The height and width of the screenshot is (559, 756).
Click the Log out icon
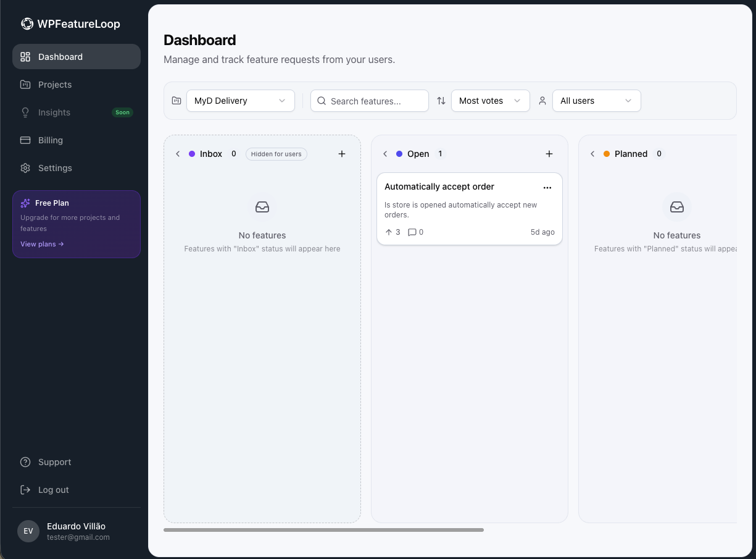click(25, 489)
